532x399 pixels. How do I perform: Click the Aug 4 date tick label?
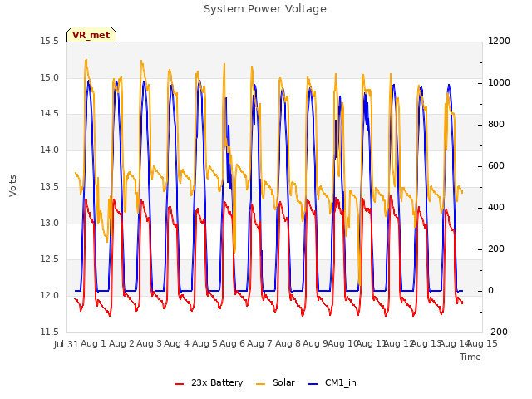click(176, 344)
